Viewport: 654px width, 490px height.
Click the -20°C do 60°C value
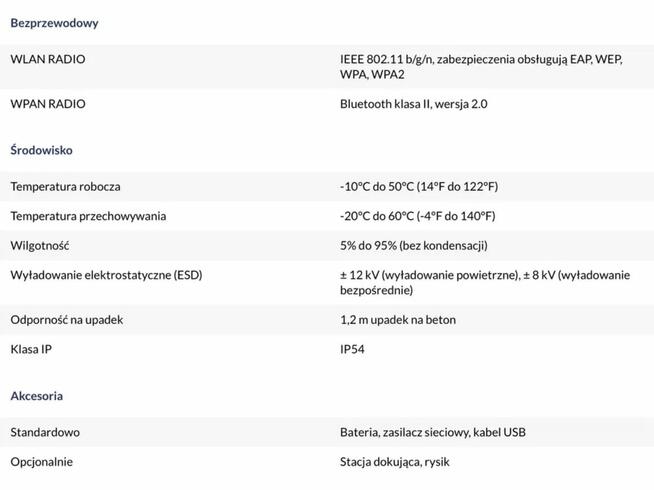pyautogui.click(x=417, y=216)
